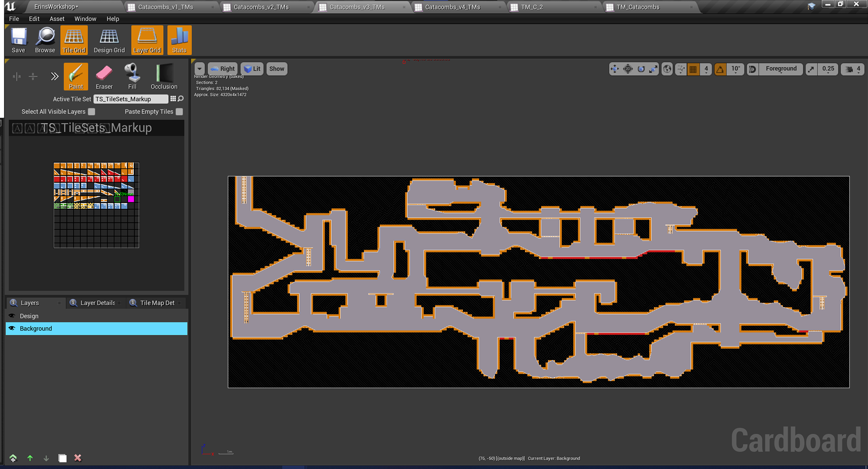Switch to the Tile Map Details tab
Image resolution: width=868 pixels, height=469 pixels.
157,303
